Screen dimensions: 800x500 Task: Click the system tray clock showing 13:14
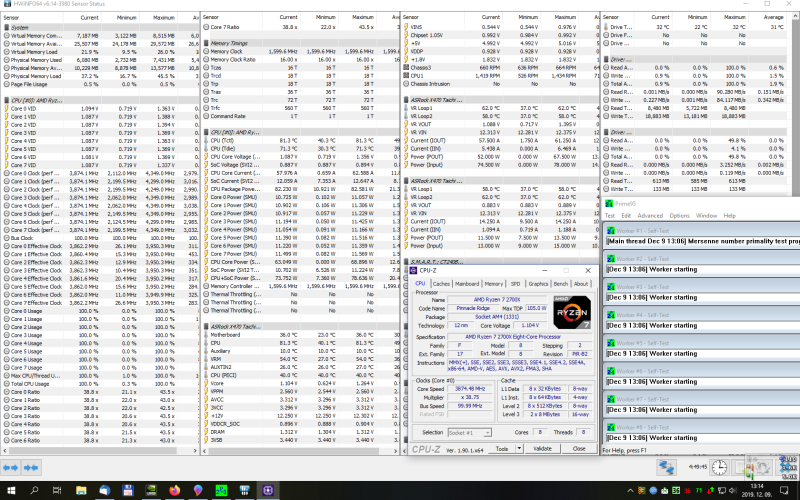pos(757,490)
